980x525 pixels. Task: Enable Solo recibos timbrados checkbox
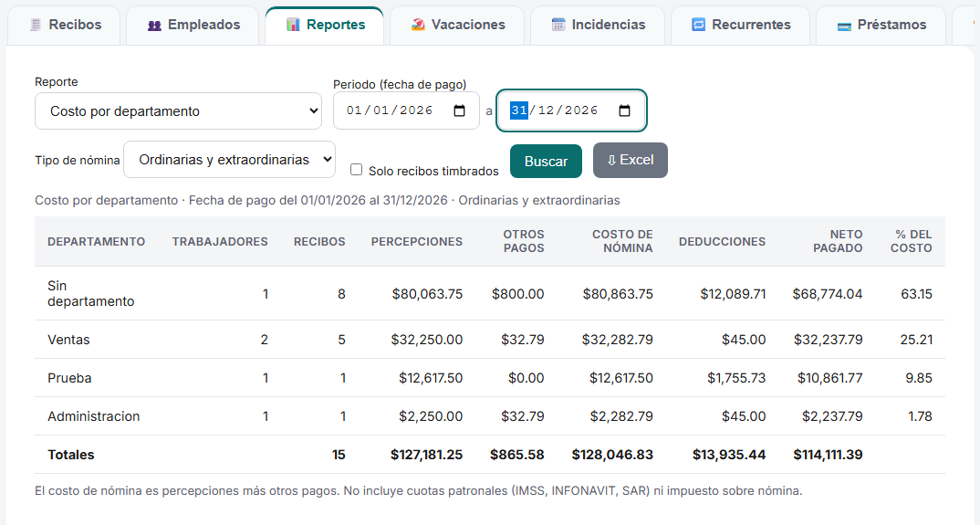(x=356, y=170)
